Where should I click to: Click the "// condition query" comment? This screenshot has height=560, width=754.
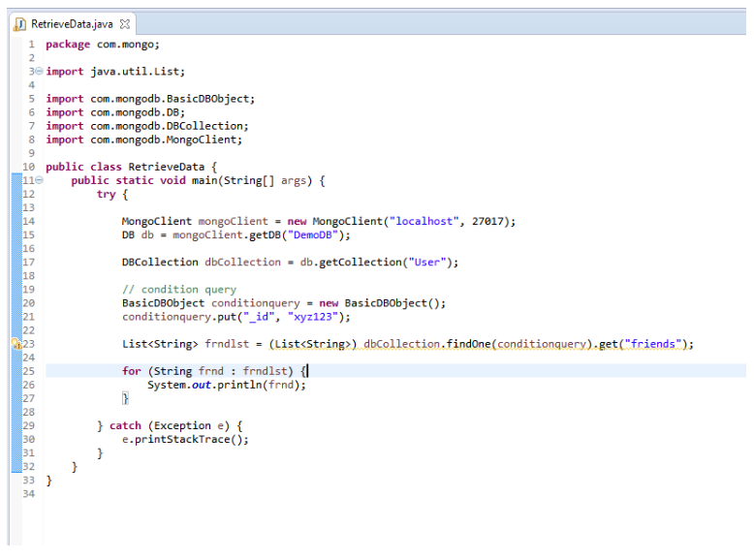pos(178,289)
